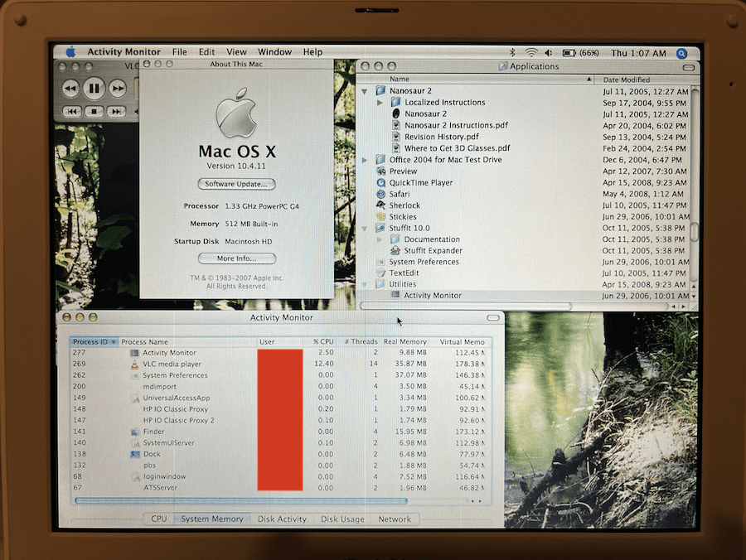Click the Mac OS X version text

[236, 166]
